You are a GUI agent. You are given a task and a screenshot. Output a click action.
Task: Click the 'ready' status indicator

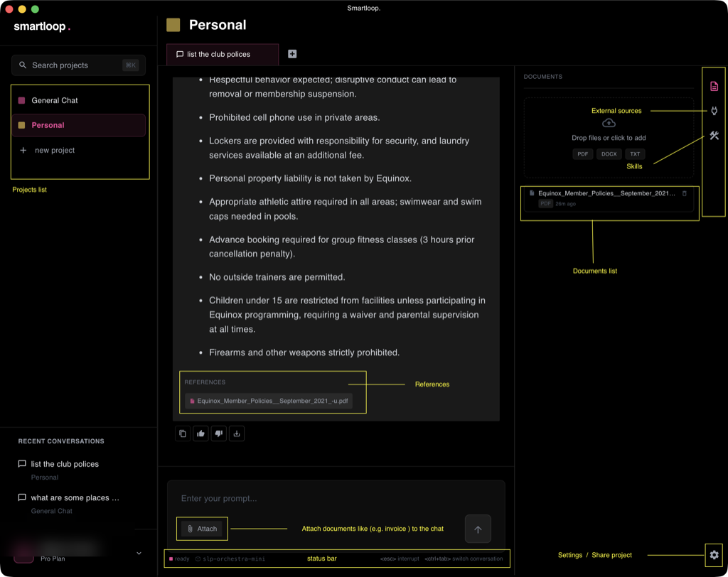pos(179,559)
